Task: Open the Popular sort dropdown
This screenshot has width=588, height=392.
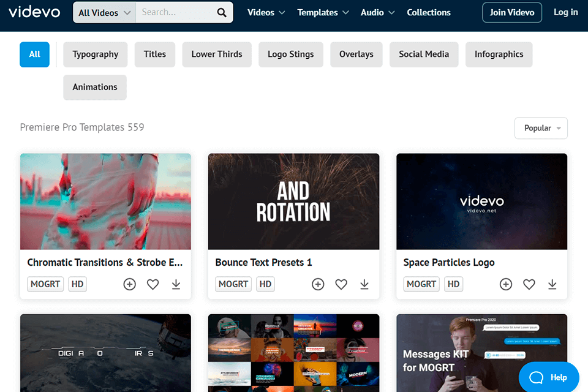Action: point(541,128)
